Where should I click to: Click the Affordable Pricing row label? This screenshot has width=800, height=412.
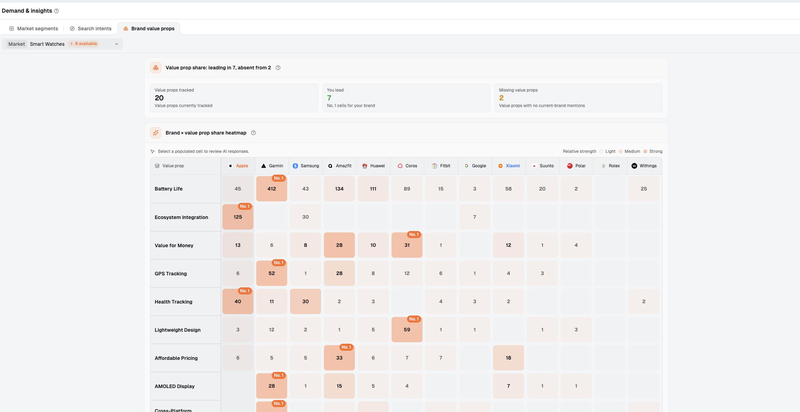(x=176, y=358)
